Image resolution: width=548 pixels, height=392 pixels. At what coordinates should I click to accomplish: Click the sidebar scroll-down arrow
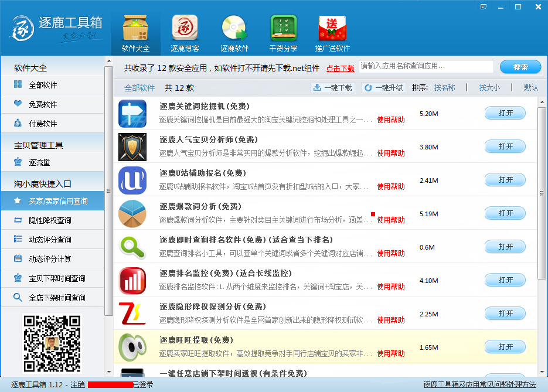coord(109,372)
